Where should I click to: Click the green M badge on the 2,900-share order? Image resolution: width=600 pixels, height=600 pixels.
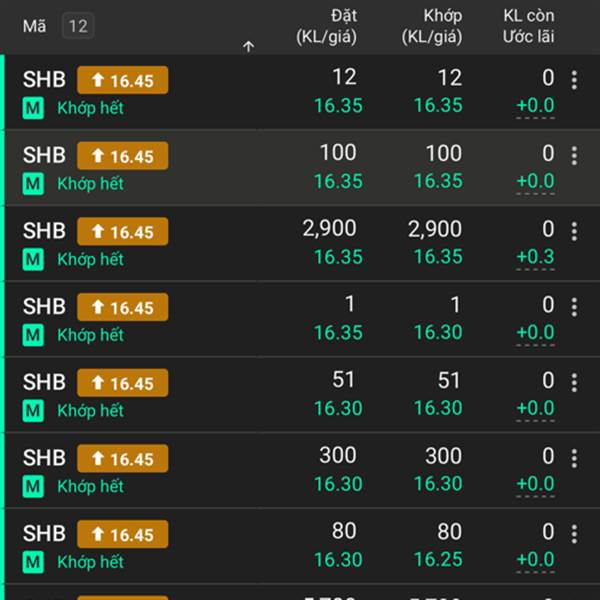(33, 259)
